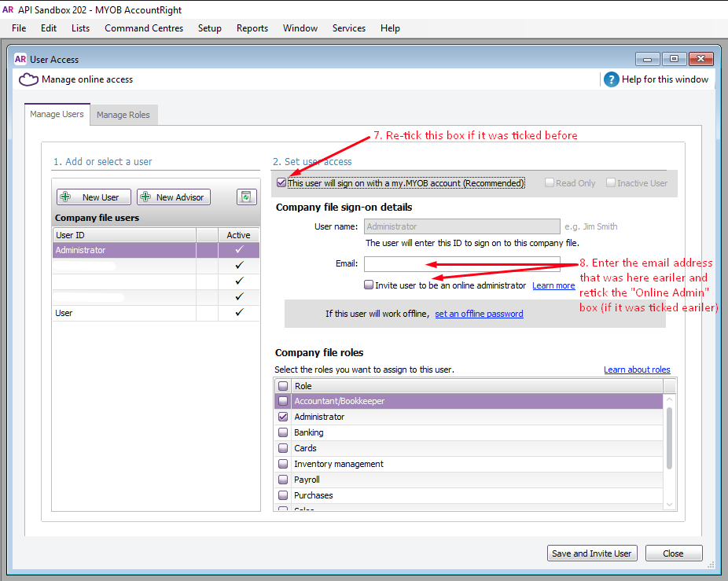Open the Learn more link
The height and width of the screenshot is (581, 728).
[x=553, y=285]
